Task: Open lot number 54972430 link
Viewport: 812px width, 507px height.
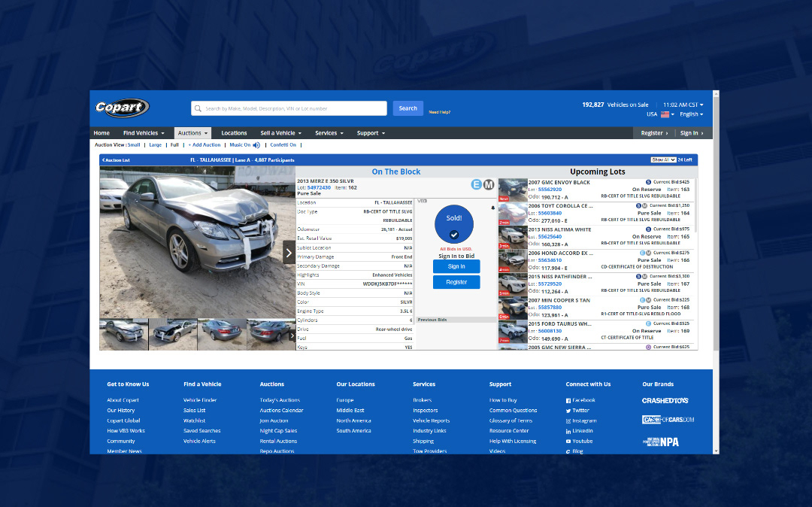Action: (x=319, y=187)
